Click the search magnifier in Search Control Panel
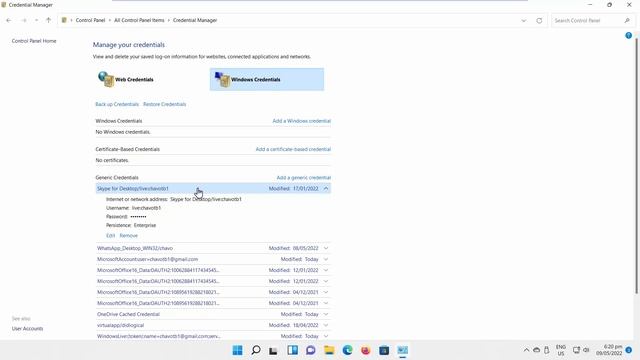 (x=627, y=20)
